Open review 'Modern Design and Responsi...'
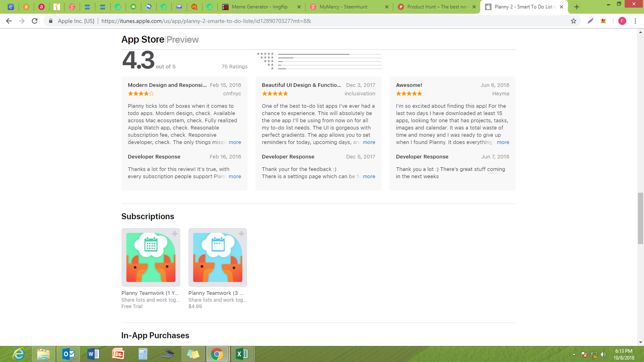The image size is (644, 362). 167,85
